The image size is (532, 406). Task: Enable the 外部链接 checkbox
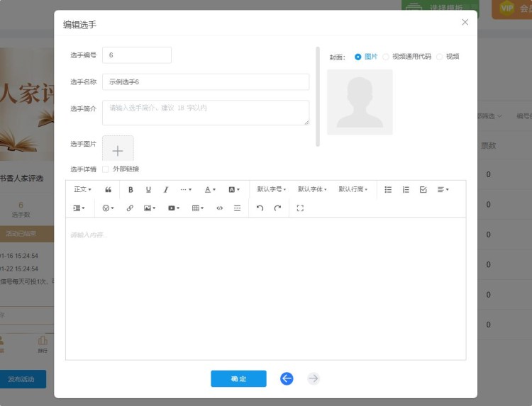point(106,169)
